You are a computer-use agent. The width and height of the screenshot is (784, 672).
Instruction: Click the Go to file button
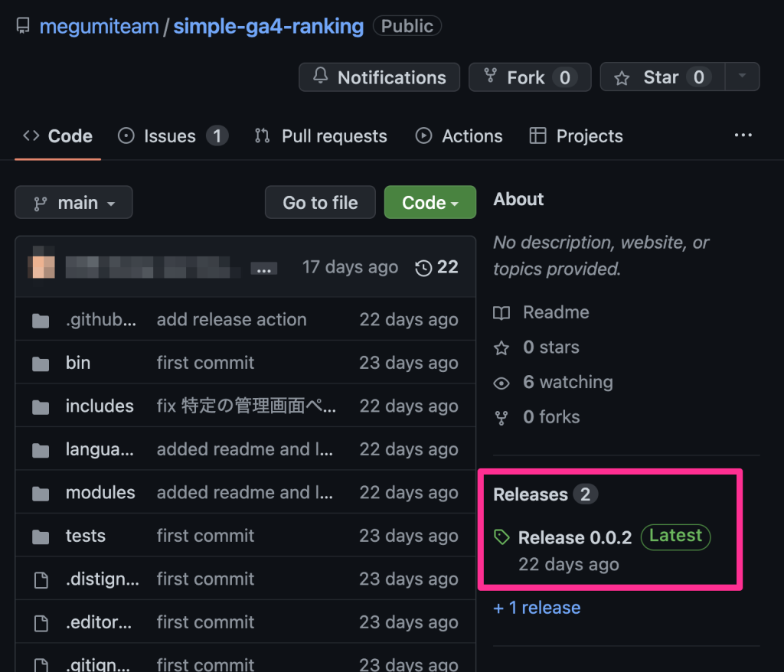click(x=320, y=203)
